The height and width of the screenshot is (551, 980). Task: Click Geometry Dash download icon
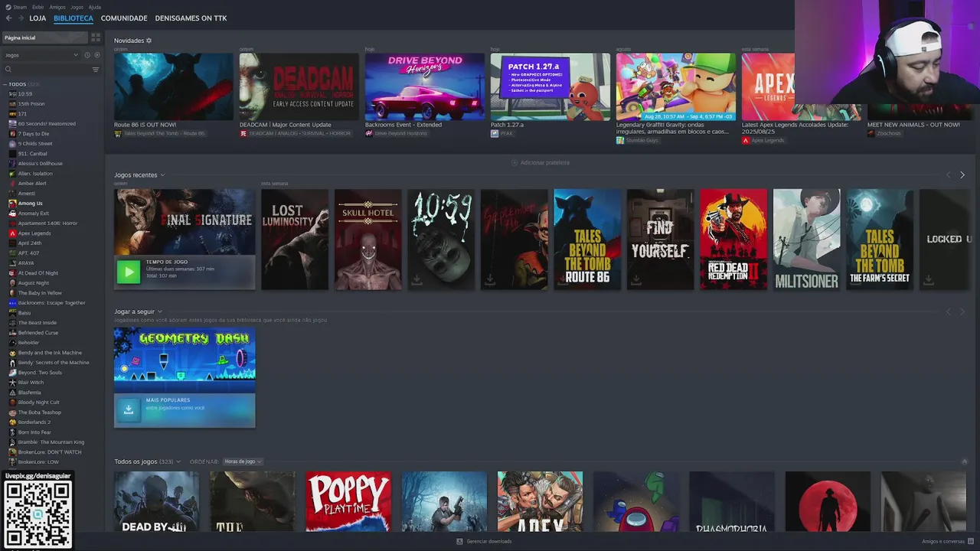pyautogui.click(x=129, y=409)
